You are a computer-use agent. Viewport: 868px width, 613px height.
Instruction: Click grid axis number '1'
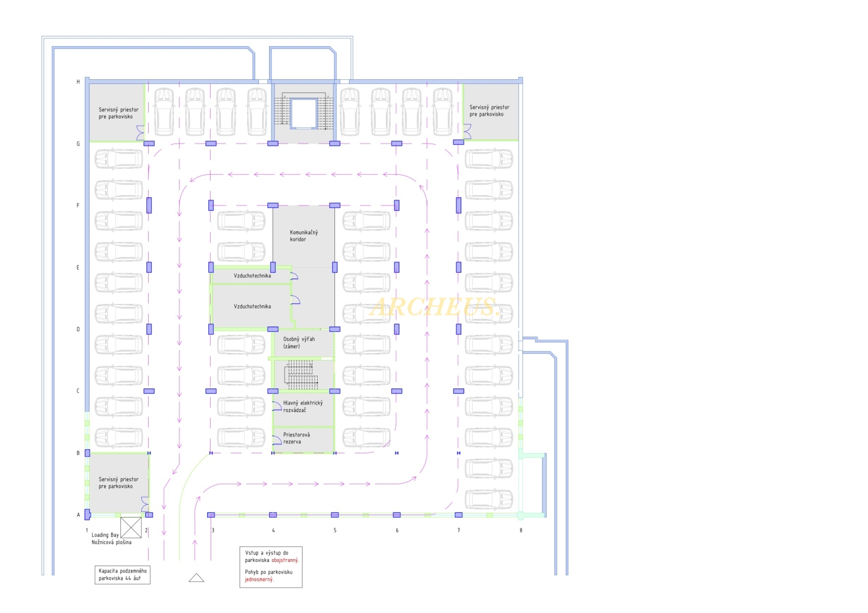coord(87,530)
